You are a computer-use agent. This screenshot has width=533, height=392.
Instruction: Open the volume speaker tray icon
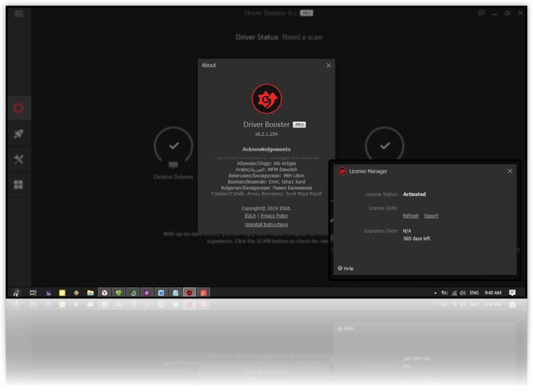(463, 293)
